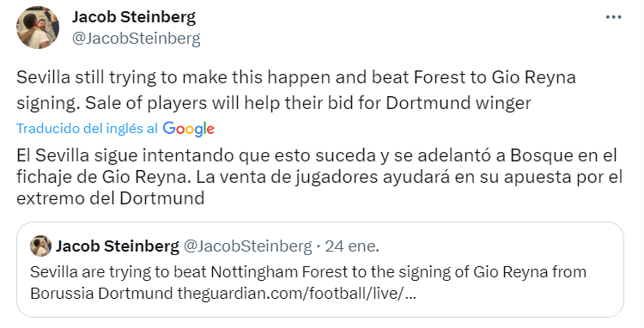Viewport: 644px width, 328px height.
Task: Click the small avatar in quoted tweet
Action: click(x=40, y=246)
